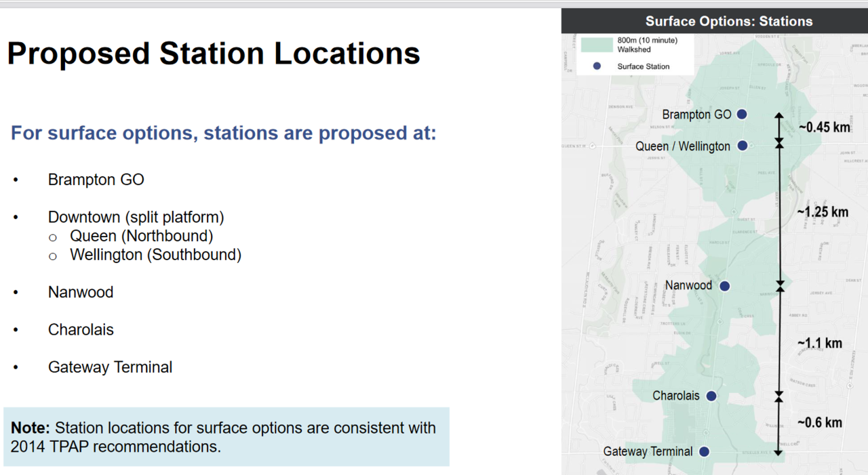
Task: Click the Nanwood label on the map
Action: (x=688, y=285)
